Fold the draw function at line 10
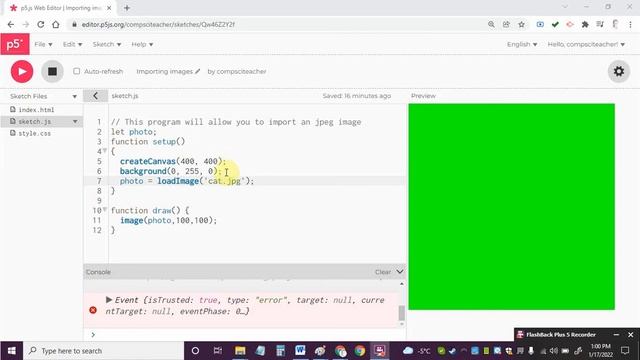The image size is (640, 360). (x=105, y=209)
